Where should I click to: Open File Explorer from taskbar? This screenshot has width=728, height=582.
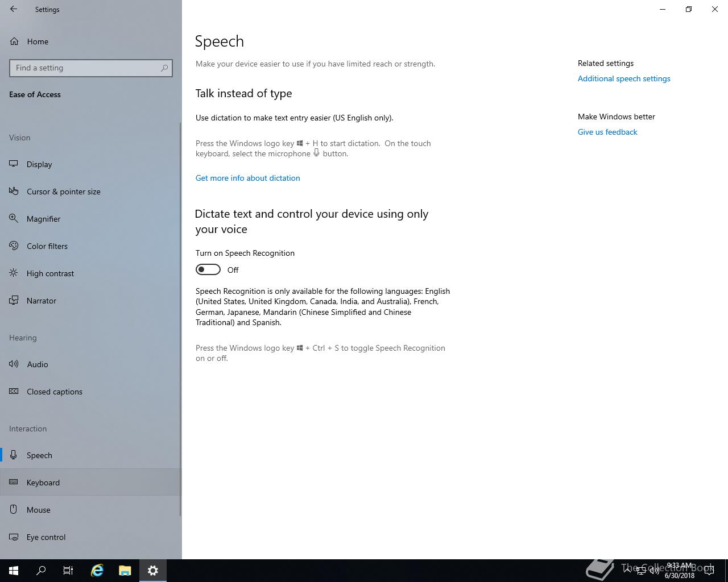(x=125, y=571)
